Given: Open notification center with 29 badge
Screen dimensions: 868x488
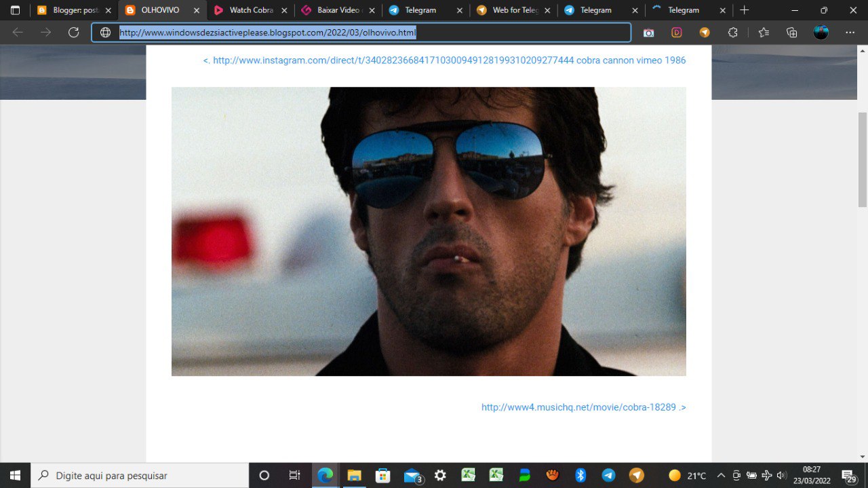Looking at the screenshot, I should tap(850, 476).
